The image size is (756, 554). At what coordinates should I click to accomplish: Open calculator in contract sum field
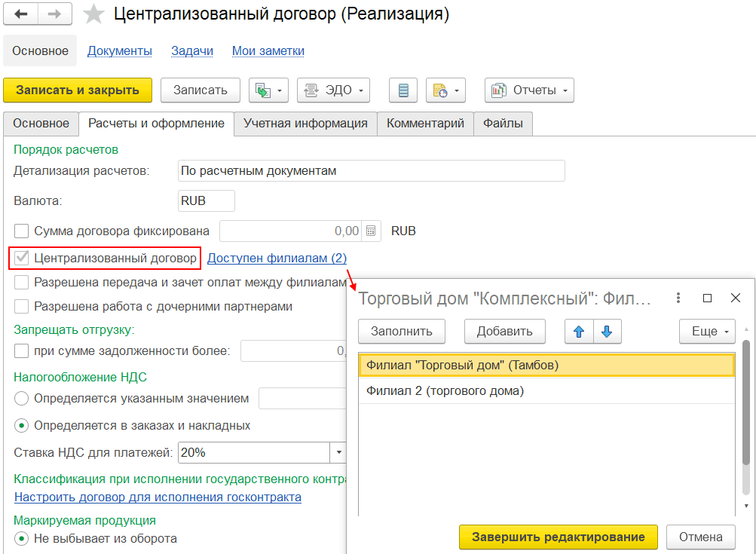(x=371, y=231)
